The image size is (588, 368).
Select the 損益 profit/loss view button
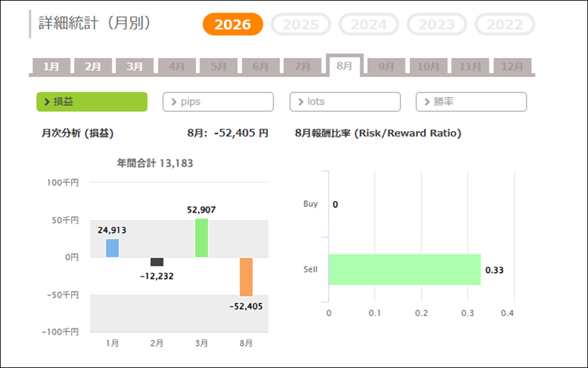point(92,102)
